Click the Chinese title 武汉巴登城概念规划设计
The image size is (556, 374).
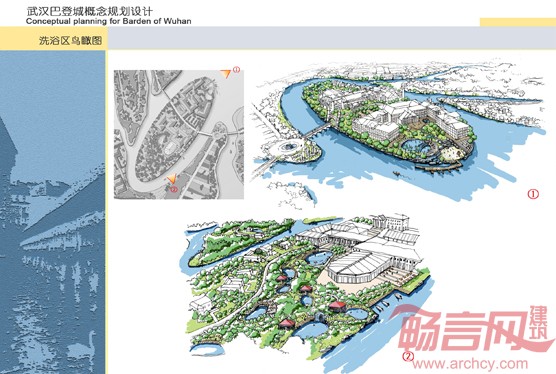pyautogui.click(x=89, y=11)
